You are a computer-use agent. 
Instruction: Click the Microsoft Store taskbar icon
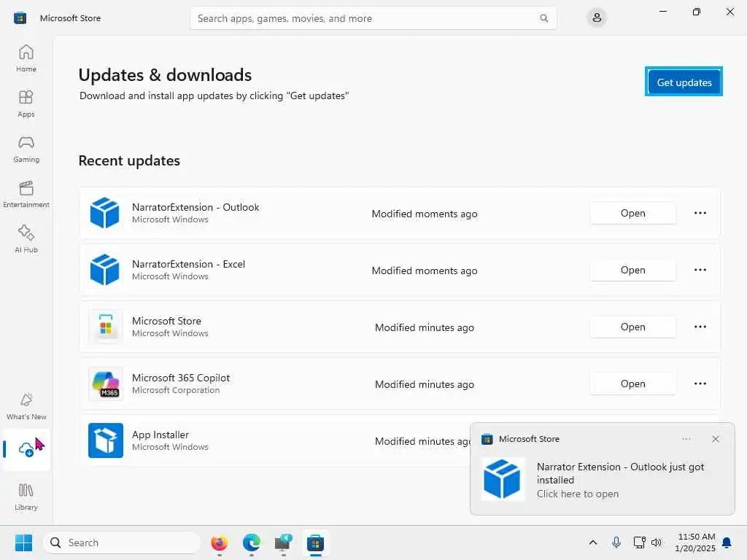pyautogui.click(x=315, y=542)
